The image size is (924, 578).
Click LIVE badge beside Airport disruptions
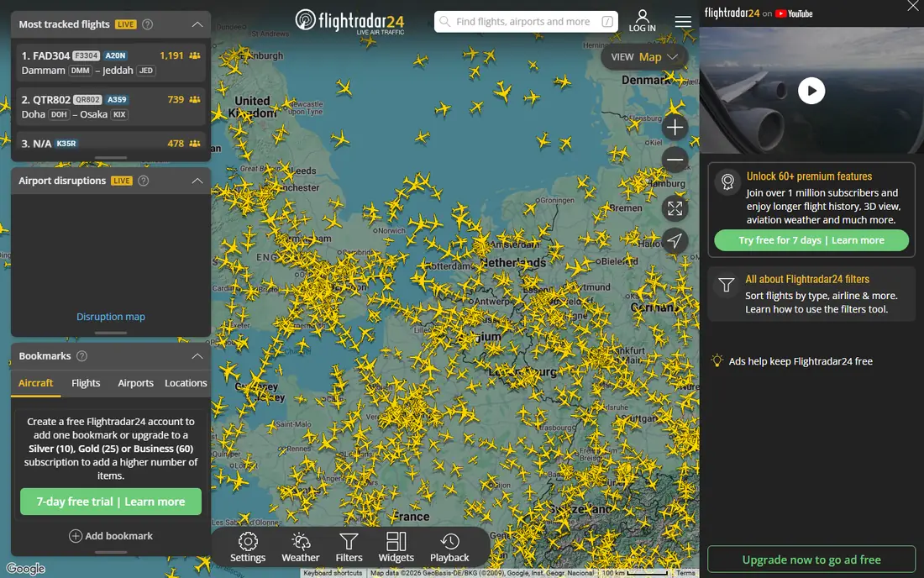pyautogui.click(x=122, y=181)
